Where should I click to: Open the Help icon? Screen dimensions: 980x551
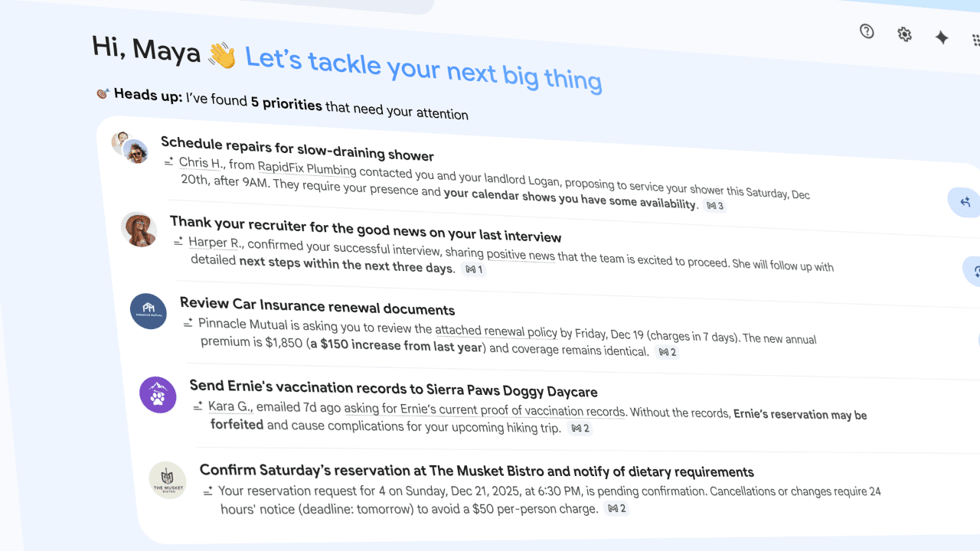click(866, 31)
